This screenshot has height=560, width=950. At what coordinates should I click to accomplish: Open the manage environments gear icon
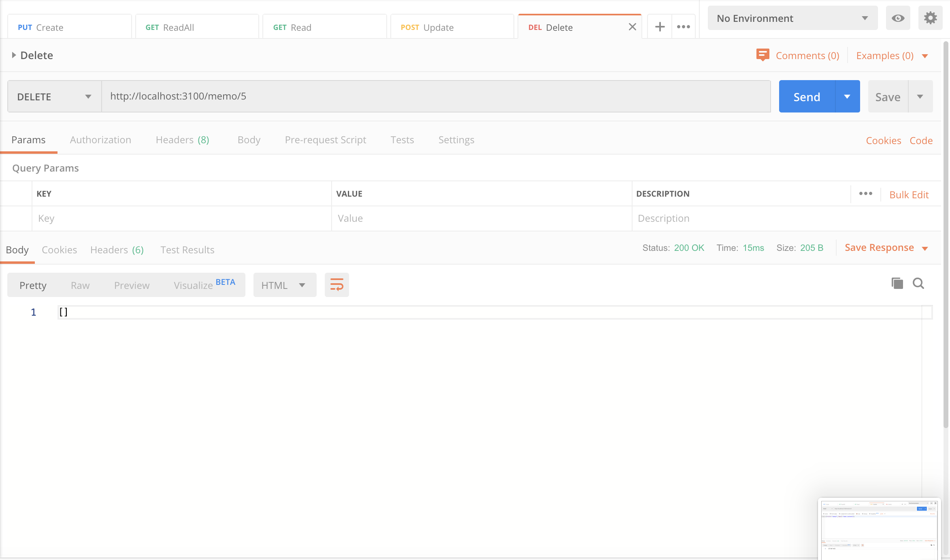click(930, 18)
